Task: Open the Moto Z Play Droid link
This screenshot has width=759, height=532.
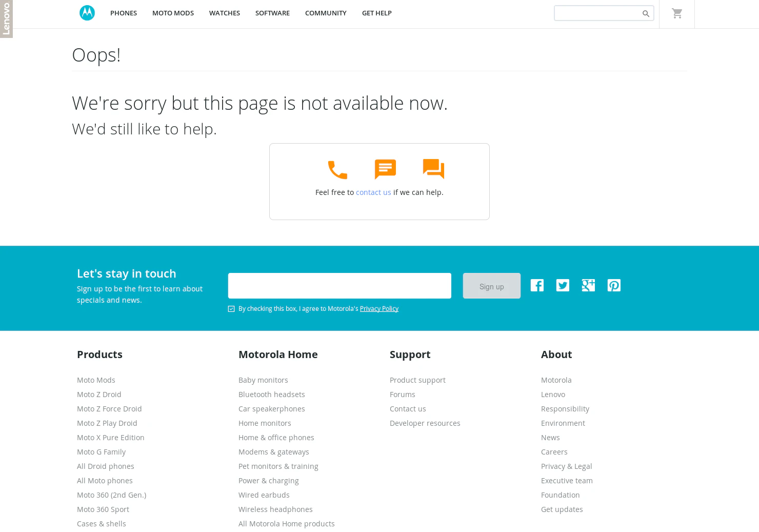Action: point(107,423)
